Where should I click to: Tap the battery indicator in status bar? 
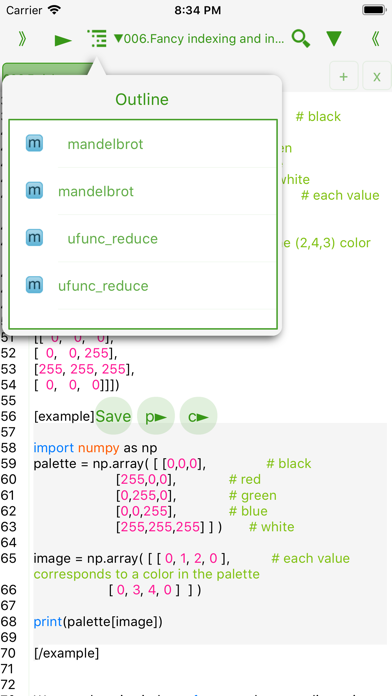(x=374, y=10)
